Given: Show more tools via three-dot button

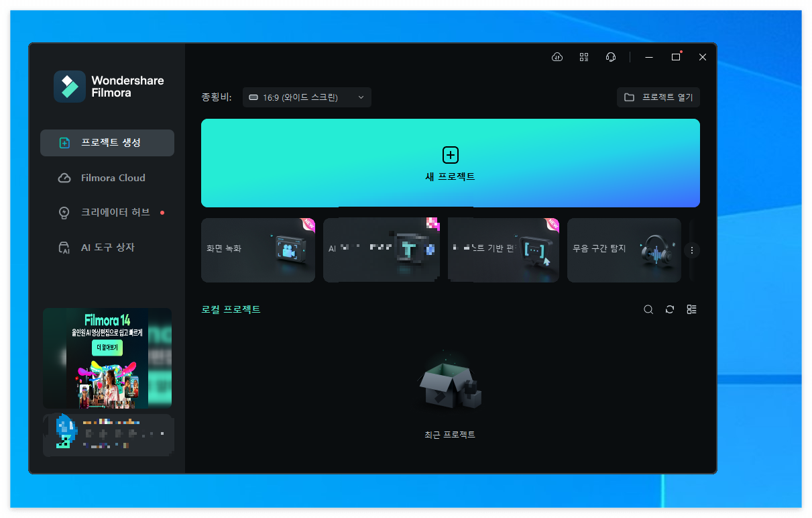Looking at the screenshot, I should coord(692,250).
